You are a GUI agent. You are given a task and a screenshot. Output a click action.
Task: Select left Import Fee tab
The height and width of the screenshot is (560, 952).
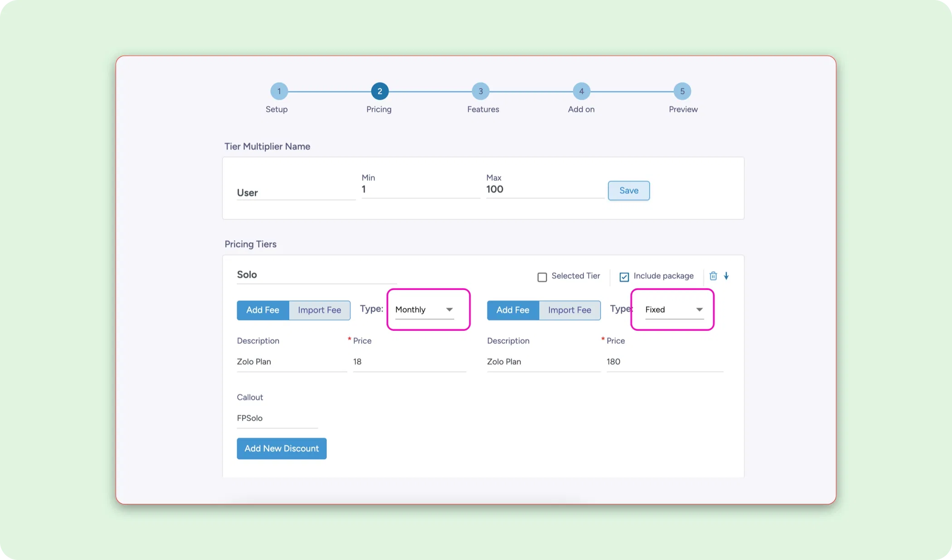click(319, 310)
